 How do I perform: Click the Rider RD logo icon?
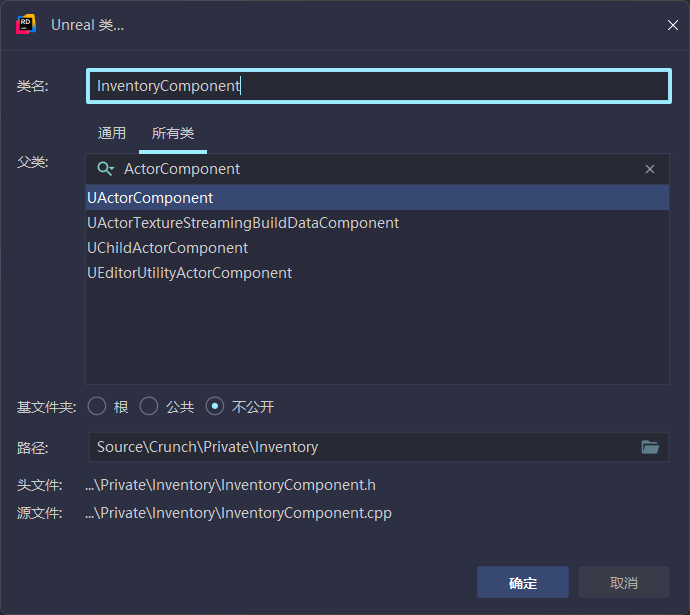(x=26, y=25)
